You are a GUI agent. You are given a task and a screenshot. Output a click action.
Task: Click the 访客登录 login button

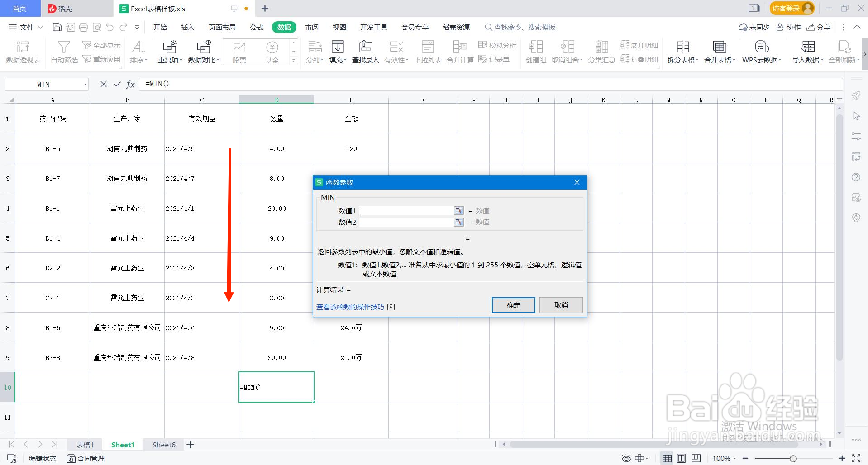[792, 8]
